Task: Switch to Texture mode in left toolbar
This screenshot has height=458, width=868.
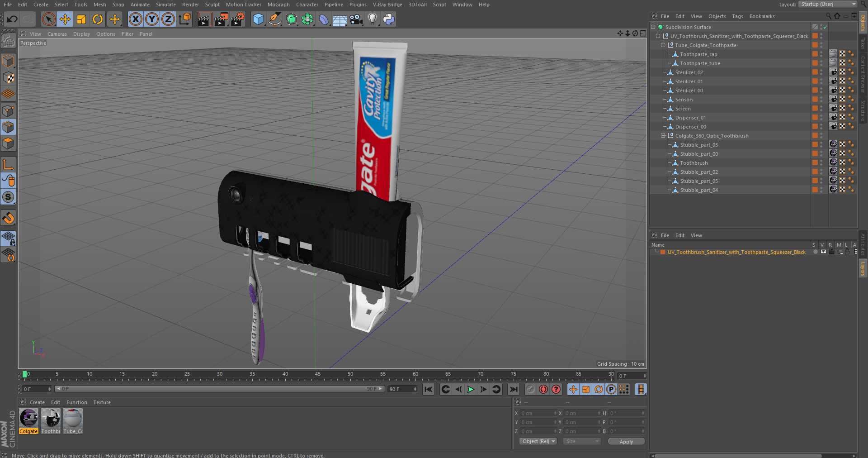Action: click(8, 77)
